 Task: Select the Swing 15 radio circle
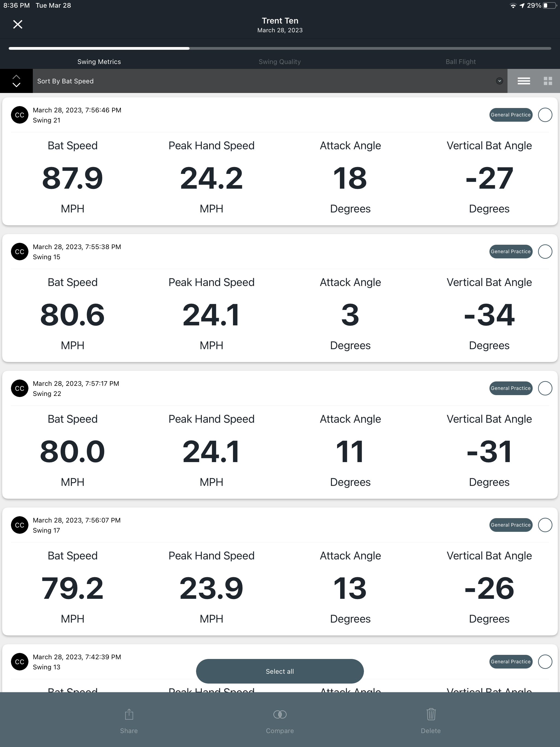[545, 252]
